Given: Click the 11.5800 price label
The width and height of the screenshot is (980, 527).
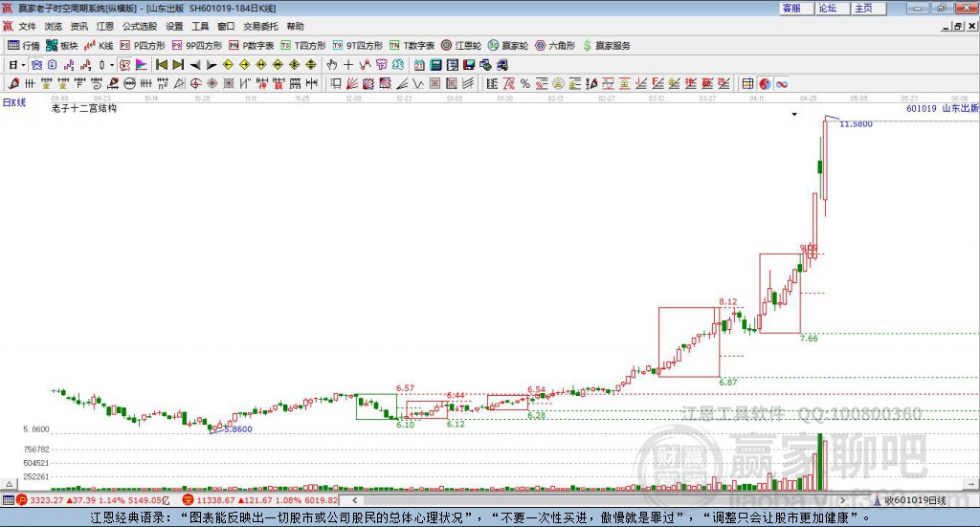Looking at the screenshot, I should pyautogui.click(x=856, y=124).
